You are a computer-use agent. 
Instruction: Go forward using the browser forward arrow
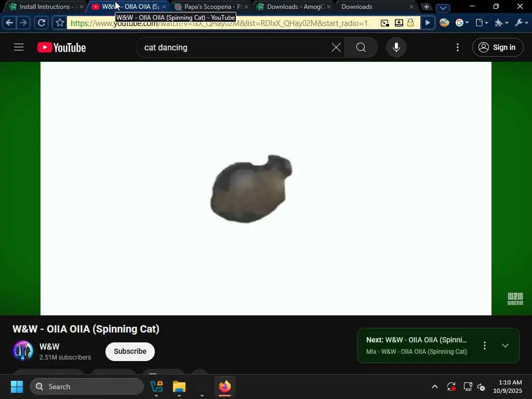(x=23, y=23)
